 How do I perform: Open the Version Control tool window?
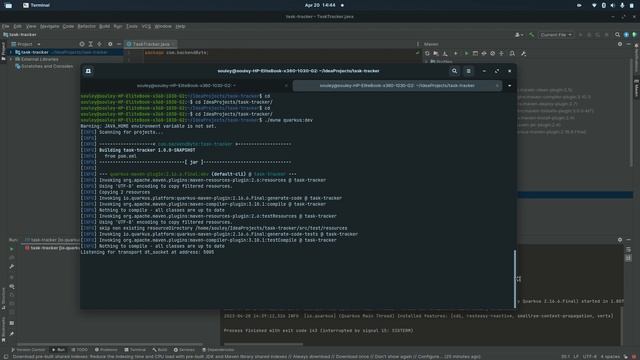28,350
